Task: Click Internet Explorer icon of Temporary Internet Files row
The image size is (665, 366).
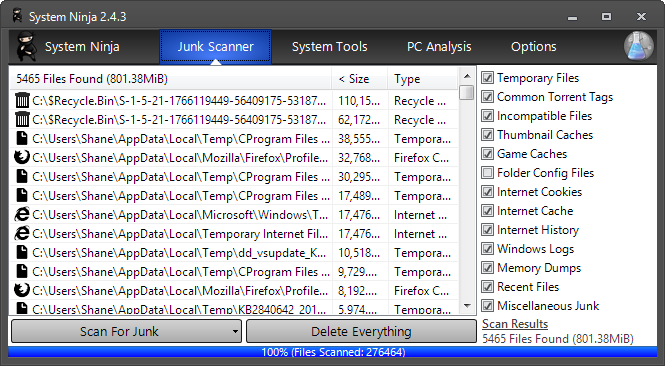Action: (x=22, y=234)
